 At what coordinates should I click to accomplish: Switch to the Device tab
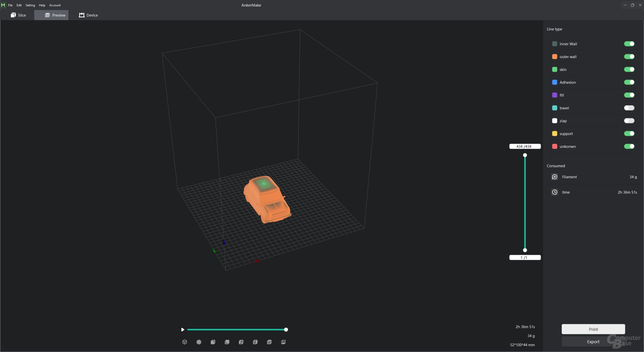[89, 15]
